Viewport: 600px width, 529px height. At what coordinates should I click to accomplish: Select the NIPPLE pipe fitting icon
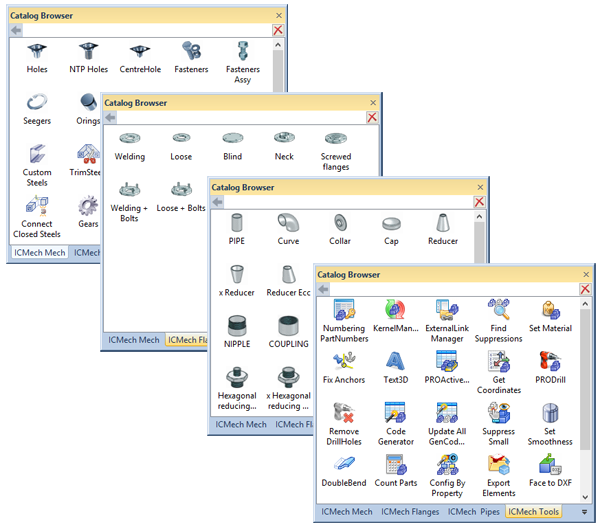(237, 327)
